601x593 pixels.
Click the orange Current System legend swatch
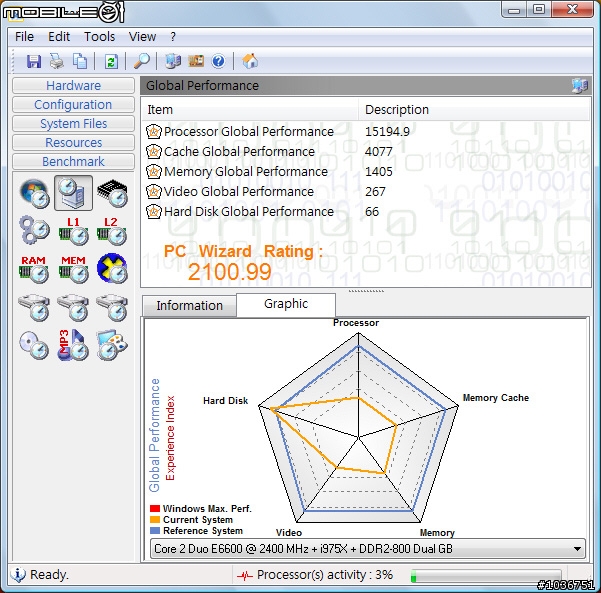click(155, 520)
